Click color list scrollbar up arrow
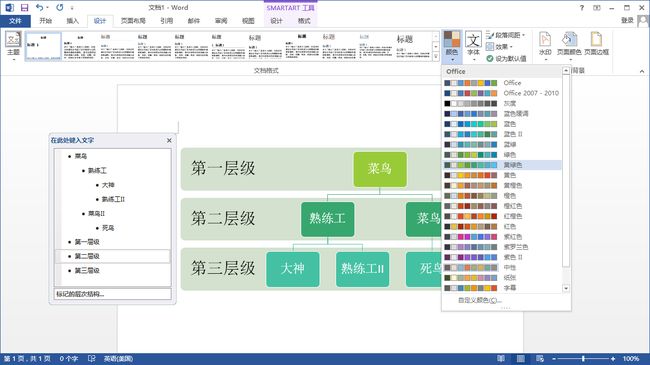Image resolution: width=650 pixels, height=365 pixels. (x=566, y=71)
